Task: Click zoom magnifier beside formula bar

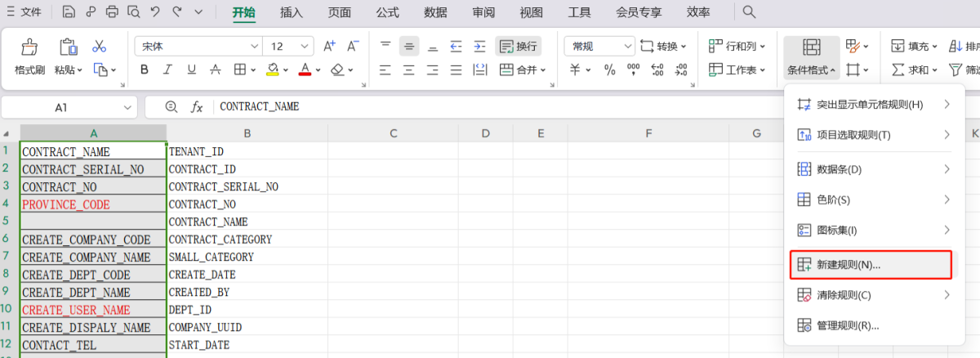Action: [171, 106]
